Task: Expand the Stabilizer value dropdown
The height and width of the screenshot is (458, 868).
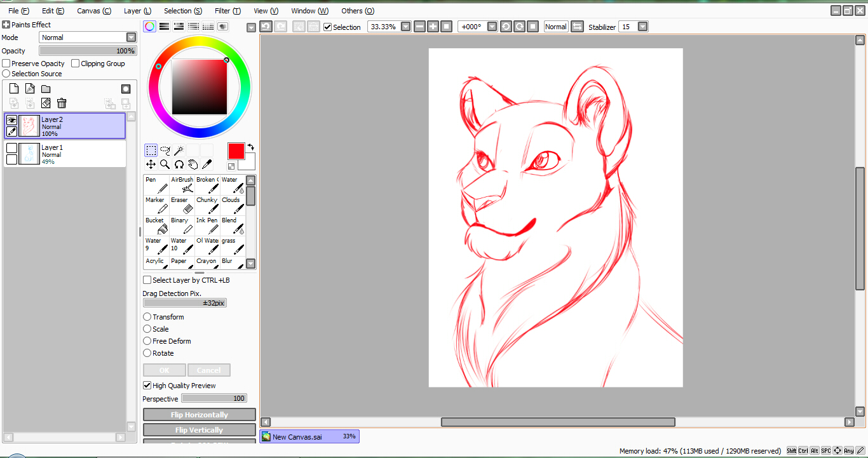Action: click(642, 27)
